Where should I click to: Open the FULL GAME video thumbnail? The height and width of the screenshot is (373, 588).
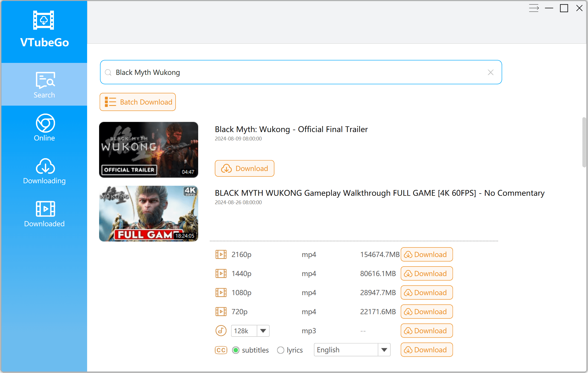pyautogui.click(x=149, y=213)
